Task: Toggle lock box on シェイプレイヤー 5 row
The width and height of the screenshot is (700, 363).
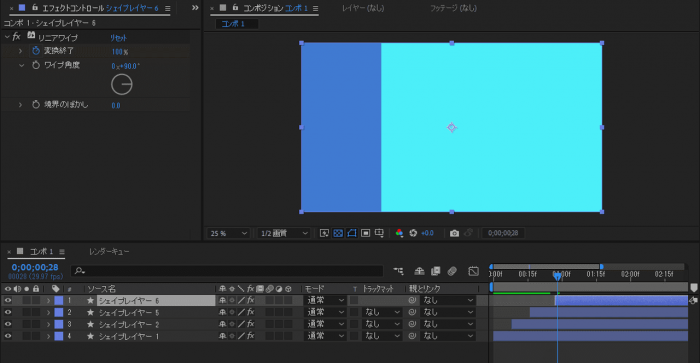Action: coord(36,312)
